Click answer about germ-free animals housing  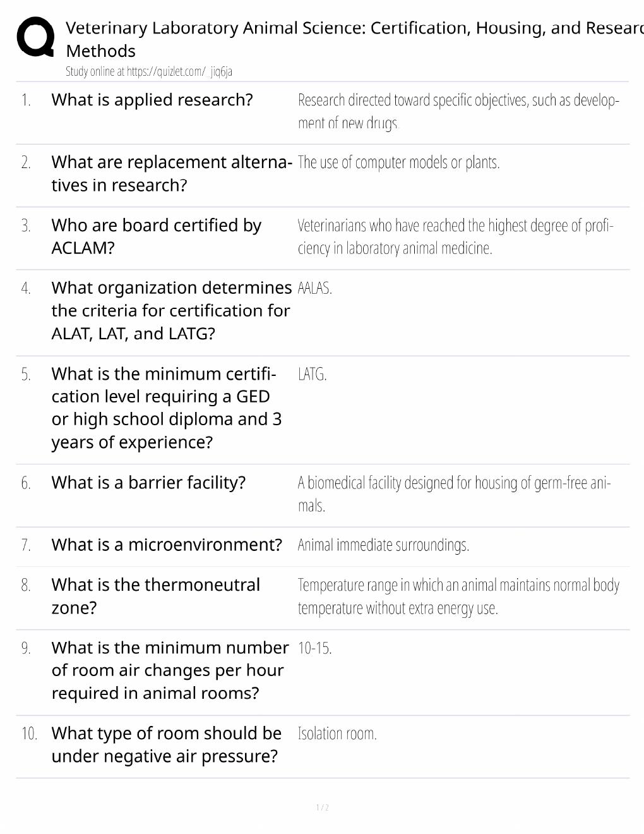click(x=454, y=494)
